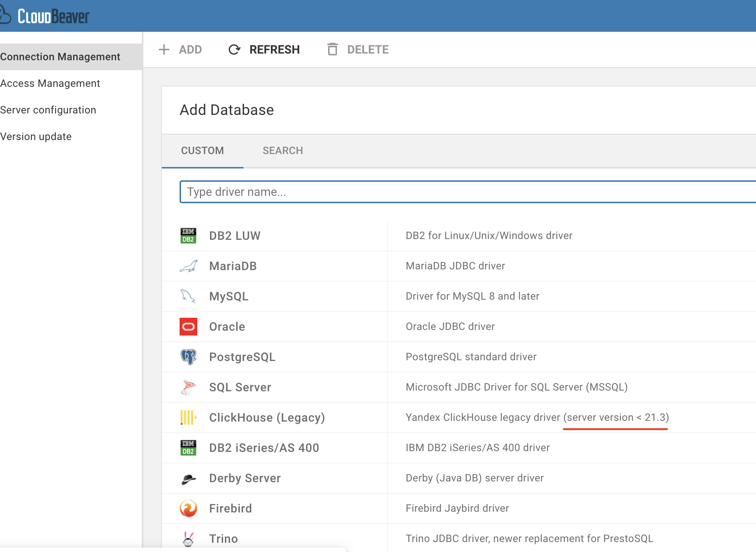Select the MariaDB driver name
This screenshot has width=756, height=552.
click(233, 266)
